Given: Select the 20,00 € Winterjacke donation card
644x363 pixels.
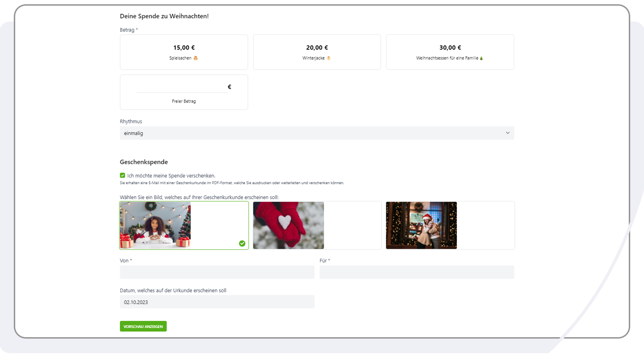Looking at the screenshot, I should [317, 52].
